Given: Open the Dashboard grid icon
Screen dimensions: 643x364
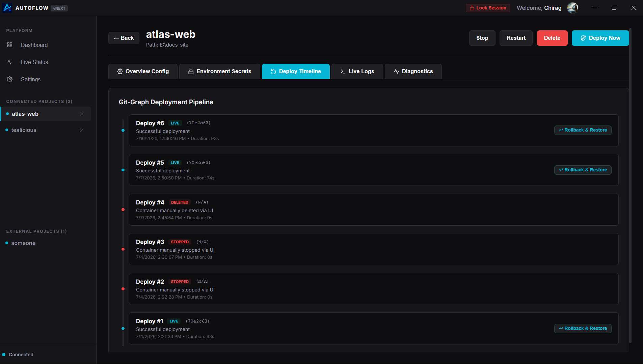Looking at the screenshot, I should 10,45.
